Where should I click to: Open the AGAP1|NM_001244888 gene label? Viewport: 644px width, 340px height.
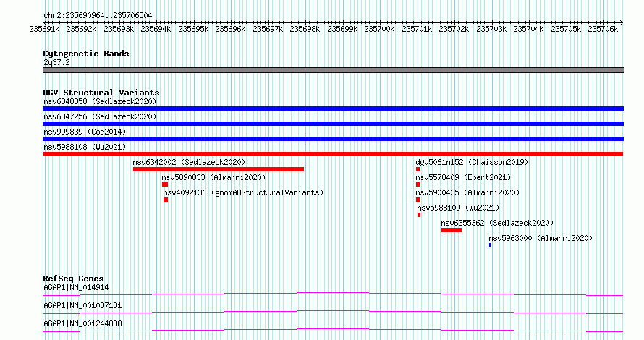[x=82, y=323]
